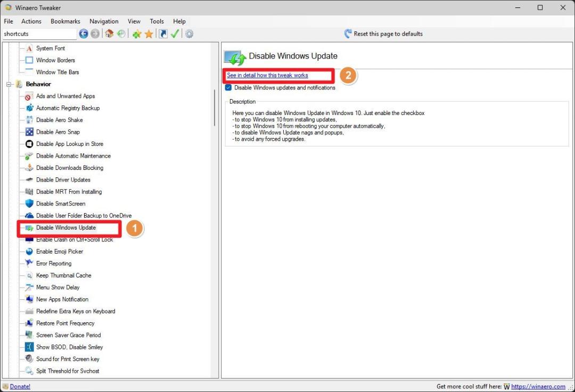Screen dimensions: 575x392
Task: Click the Keep Thumbnail Cache magnifier icon
Action: point(29,275)
